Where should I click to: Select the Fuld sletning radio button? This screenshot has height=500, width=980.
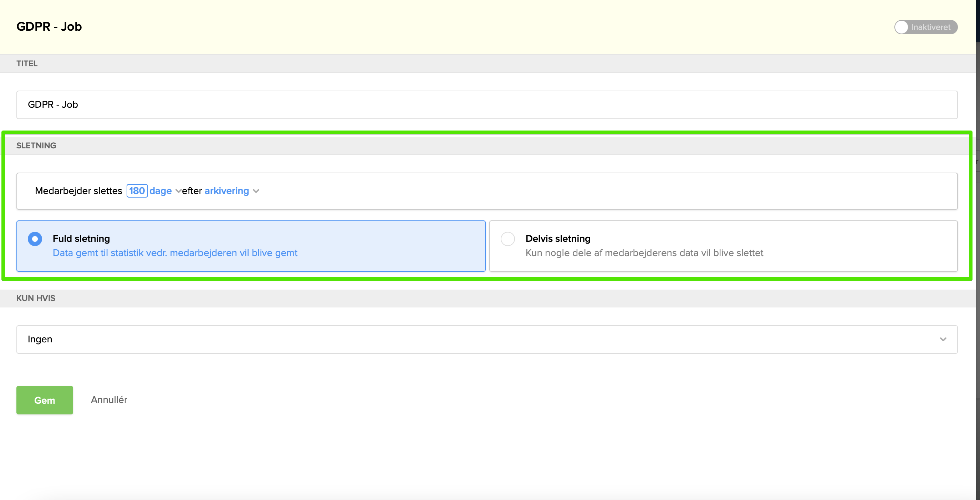pos(35,239)
